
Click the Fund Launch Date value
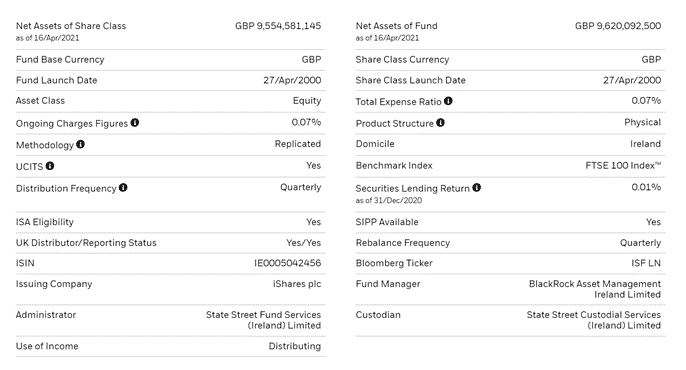(292, 80)
